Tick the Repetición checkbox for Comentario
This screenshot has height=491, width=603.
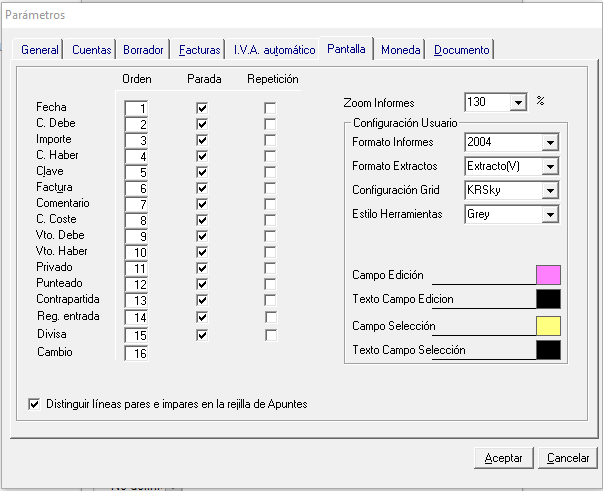tap(270, 204)
